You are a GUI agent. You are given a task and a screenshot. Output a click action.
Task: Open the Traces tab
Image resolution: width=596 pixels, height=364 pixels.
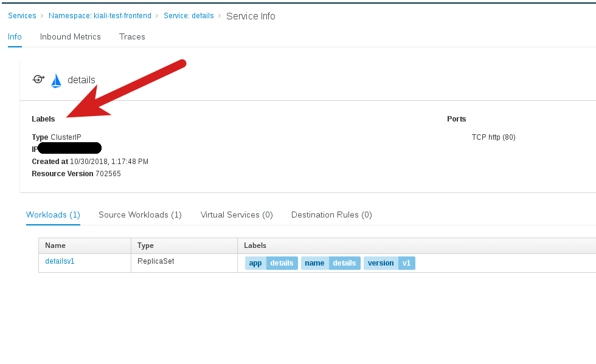132,37
